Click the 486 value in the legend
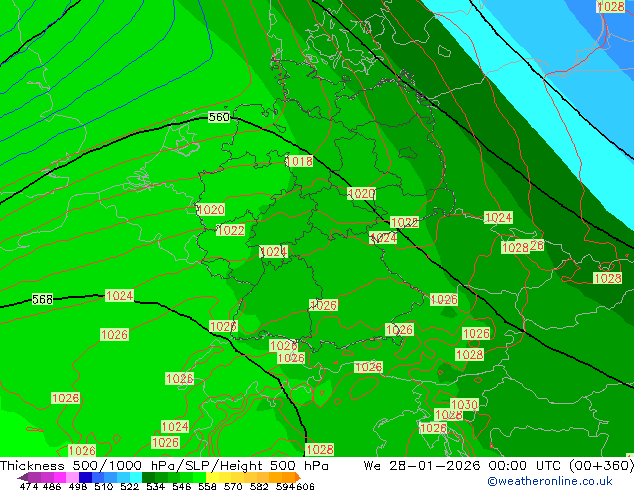The height and width of the screenshot is (490, 634). point(52,486)
